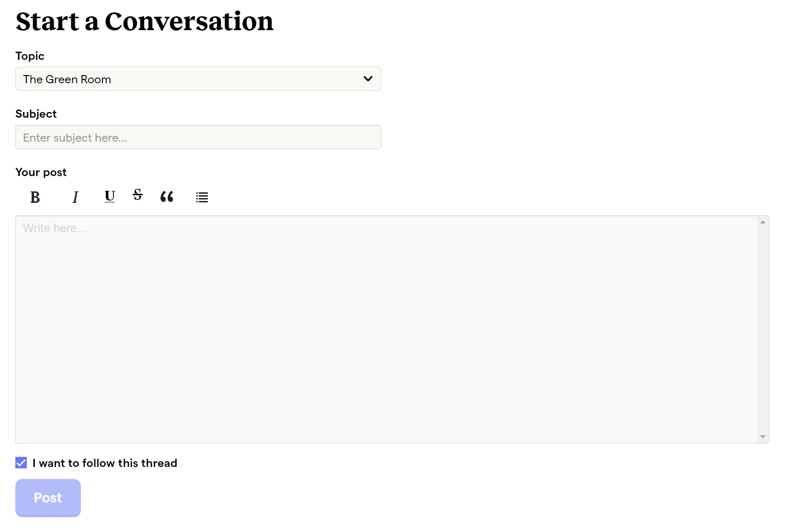Screen dimensions: 797x532
Task: Click the Start a Conversation heading
Action: [x=145, y=22]
